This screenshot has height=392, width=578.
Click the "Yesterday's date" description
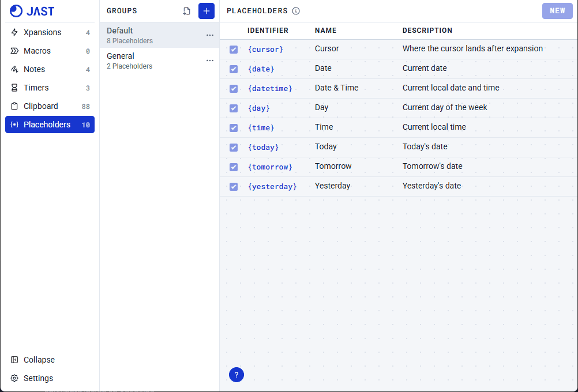431,186
